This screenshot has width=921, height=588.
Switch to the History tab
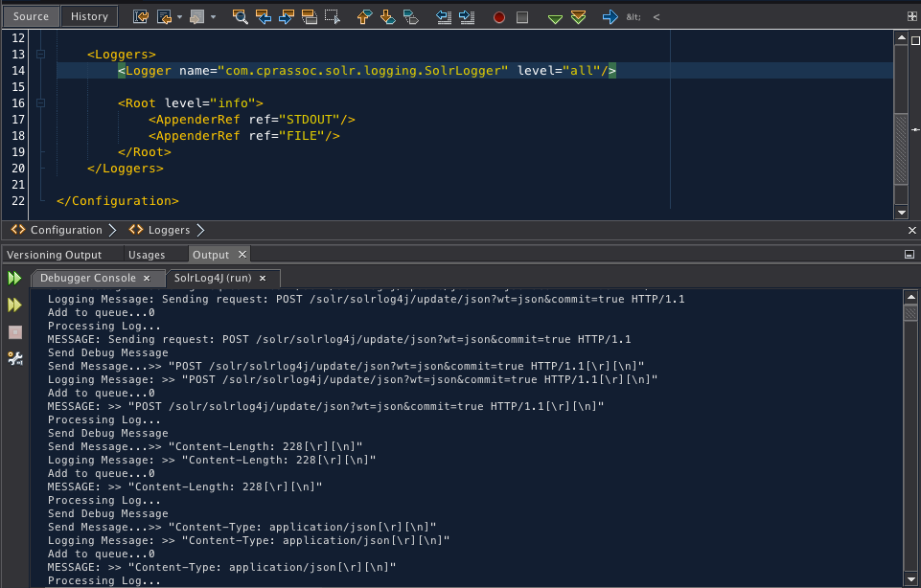click(x=89, y=16)
